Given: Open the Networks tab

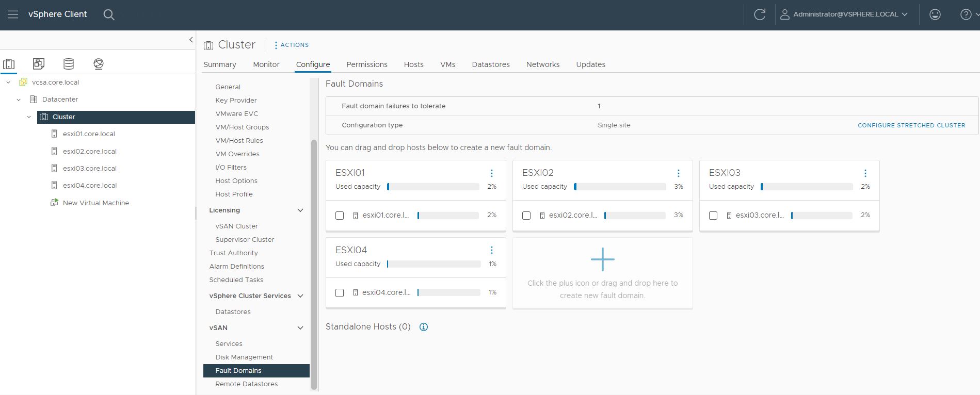Looking at the screenshot, I should point(543,64).
